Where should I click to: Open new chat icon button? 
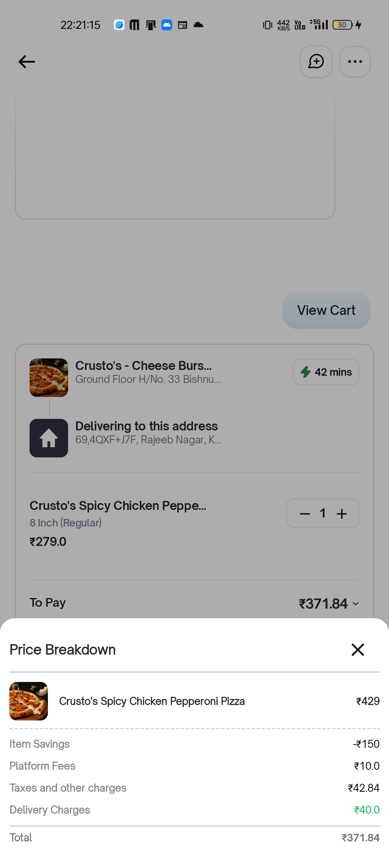(316, 62)
